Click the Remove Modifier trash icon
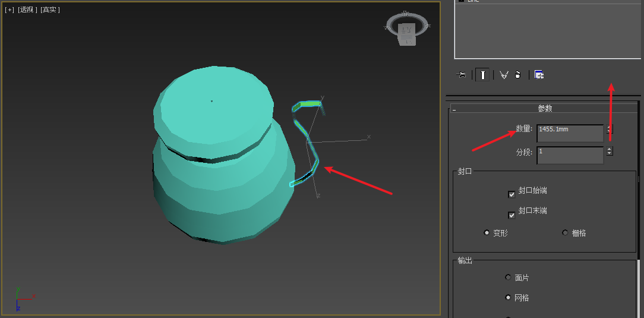 518,75
